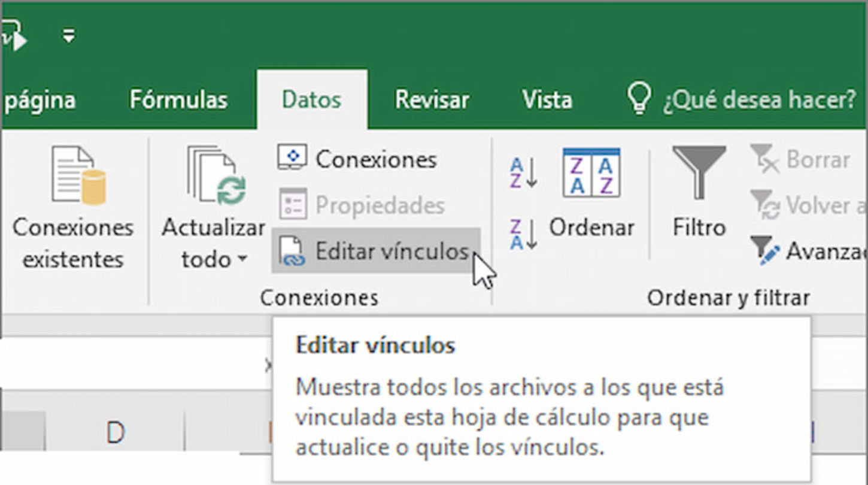This screenshot has width=868, height=485.
Task: Open the Revisar tab
Action: (x=432, y=99)
